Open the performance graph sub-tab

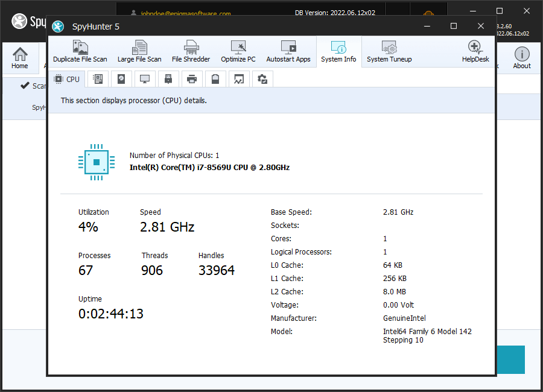pyautogui.click(x=238, y=78)
